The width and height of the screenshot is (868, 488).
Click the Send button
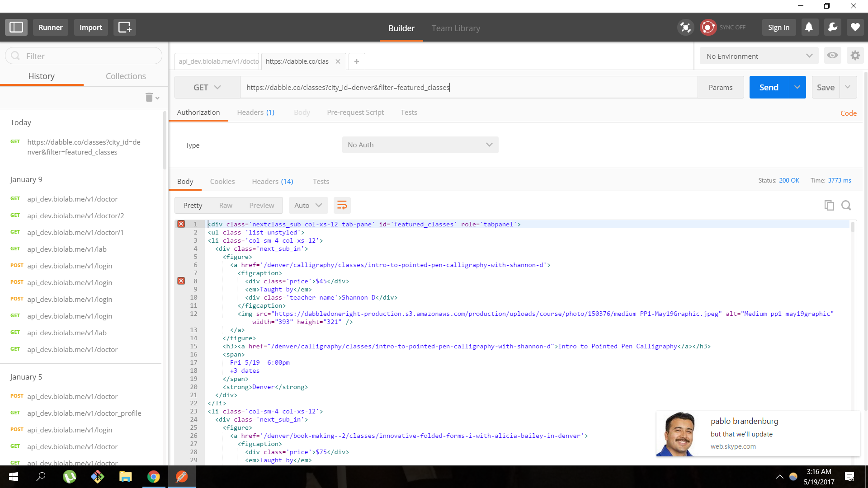769,87
